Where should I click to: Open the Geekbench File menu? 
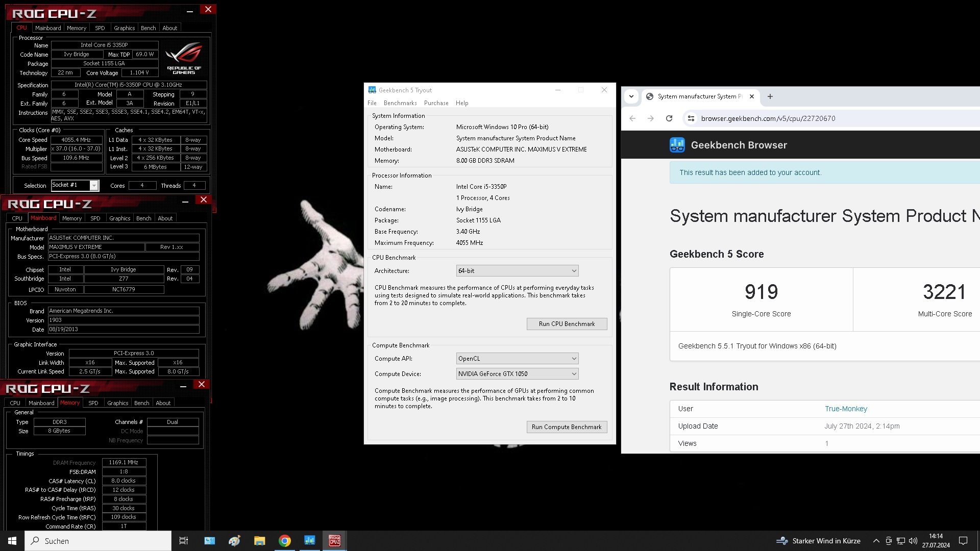[x=372, y=103]
